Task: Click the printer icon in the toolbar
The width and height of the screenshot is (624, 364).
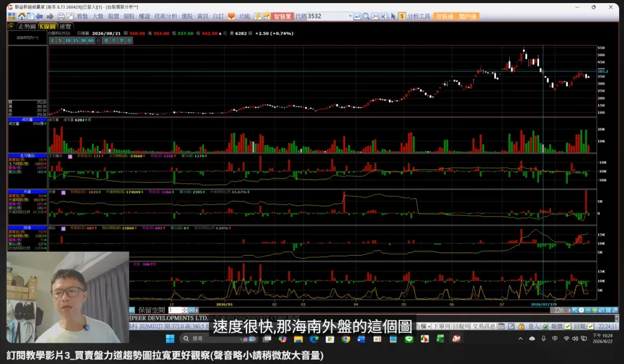Action: point(61,16)
